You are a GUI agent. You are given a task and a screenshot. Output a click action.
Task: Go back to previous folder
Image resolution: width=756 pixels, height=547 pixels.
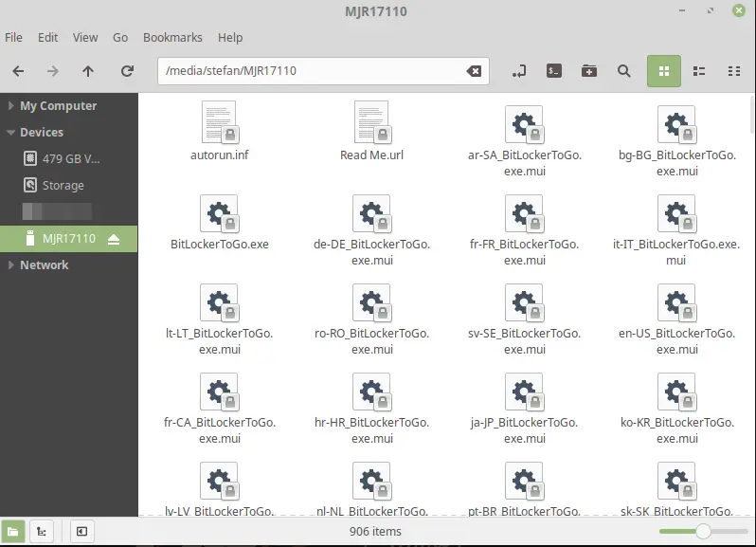(18, 71)
